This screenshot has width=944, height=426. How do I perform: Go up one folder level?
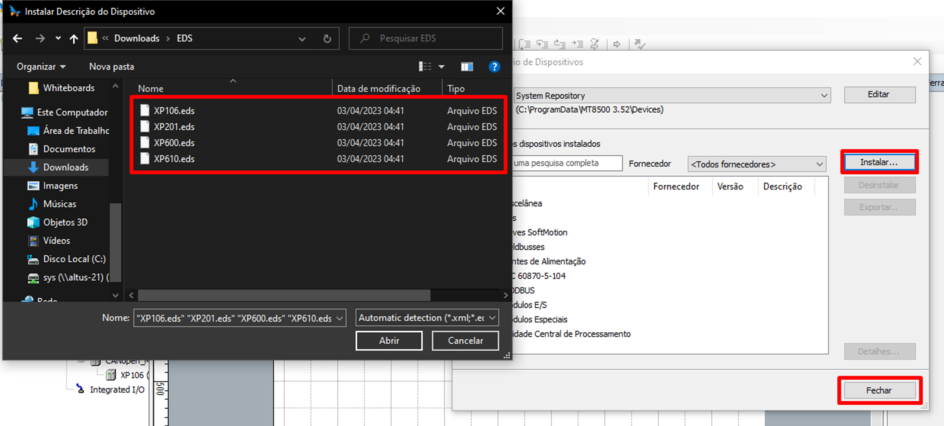[x=74, y=39]
